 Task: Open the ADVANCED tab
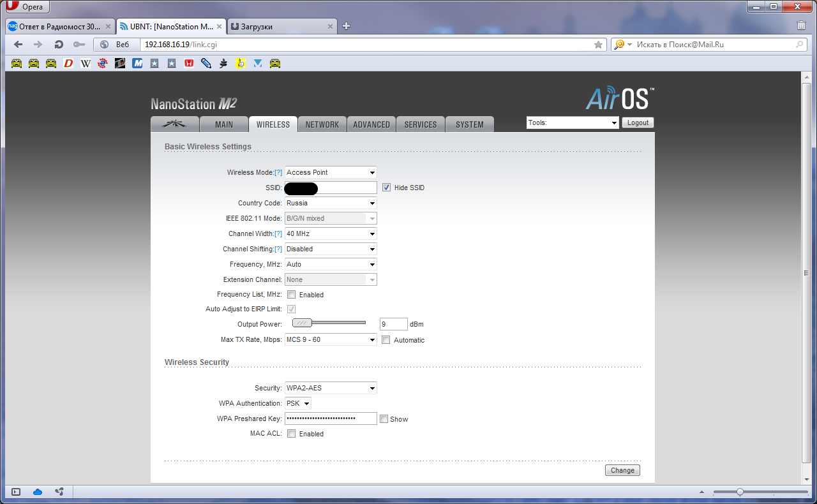click(371, 124)
